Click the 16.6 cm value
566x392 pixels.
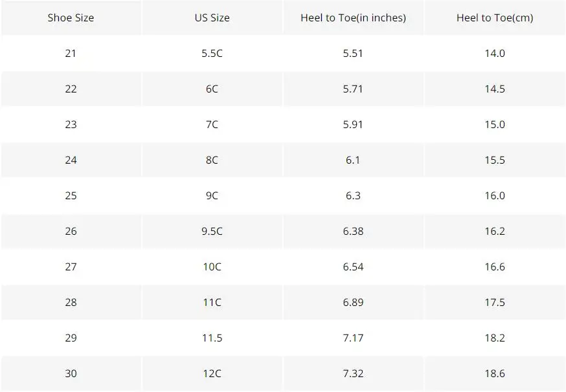coord(495,267)
